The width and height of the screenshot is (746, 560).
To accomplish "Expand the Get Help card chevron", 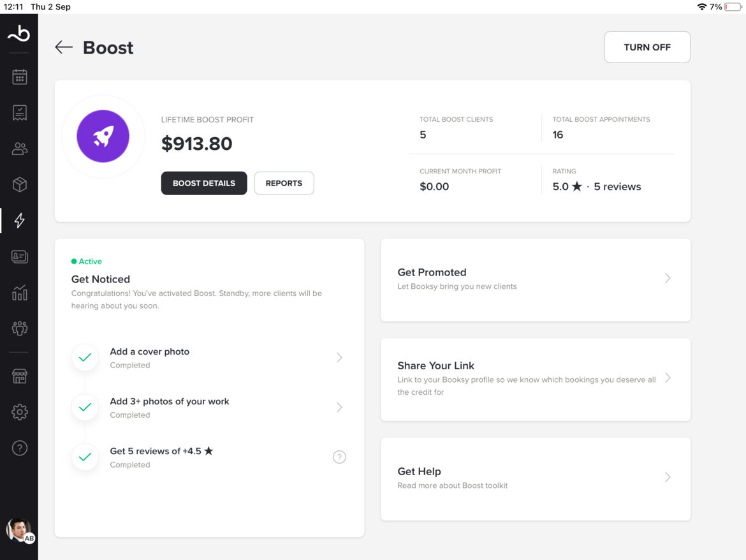I will pos(668,477).
